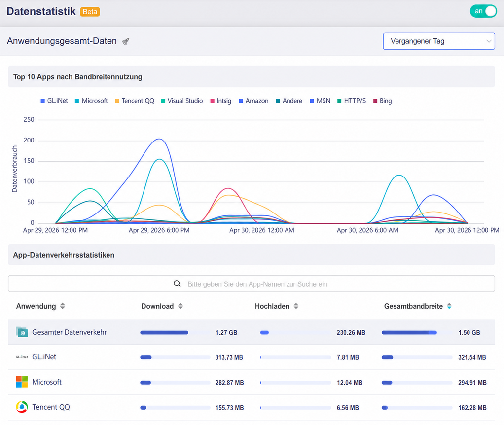Viewport: 504px width, 425px height.
Task: Toggle the Andere legend series
Action: 289,101
